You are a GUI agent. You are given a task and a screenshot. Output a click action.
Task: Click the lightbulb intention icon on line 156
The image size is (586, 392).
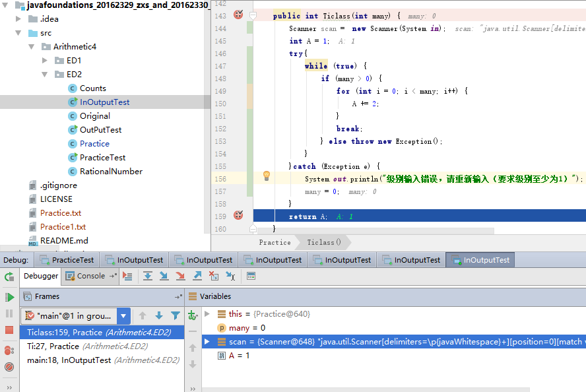(x=267, y=176)
